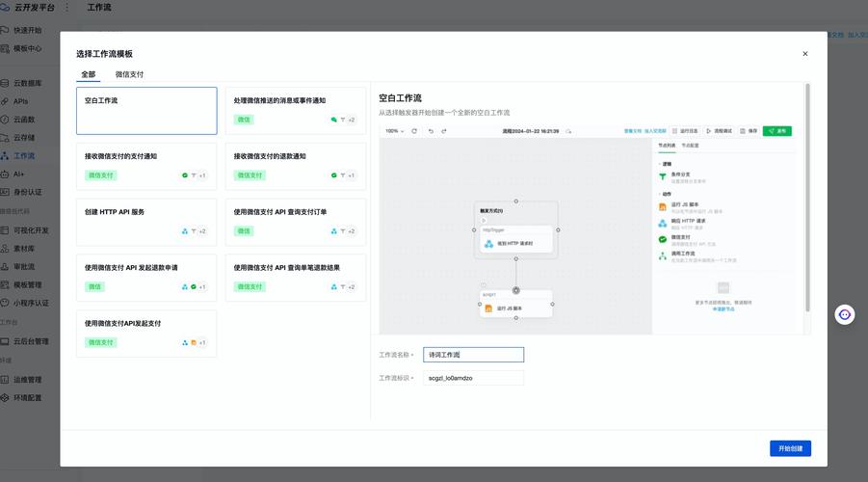Select the 空白工作流 template card
Screen dimensions: 868x482
[146, 111]
